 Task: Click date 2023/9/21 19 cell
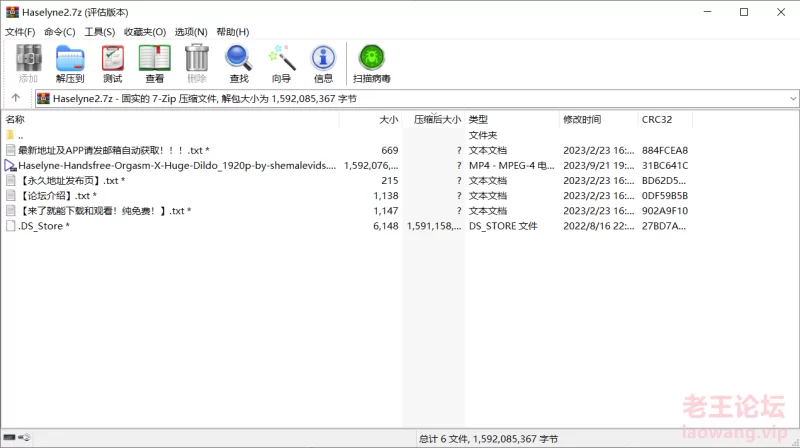598,165
